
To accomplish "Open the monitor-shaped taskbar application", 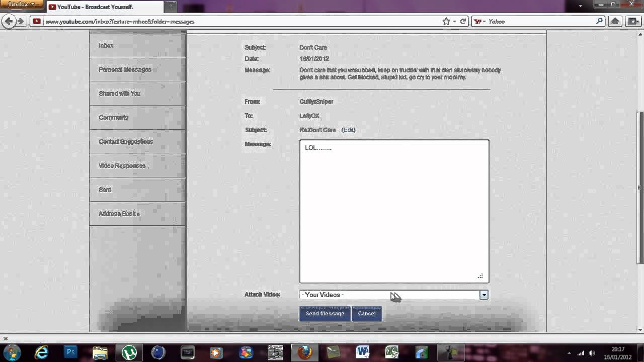I will [187, 352].
